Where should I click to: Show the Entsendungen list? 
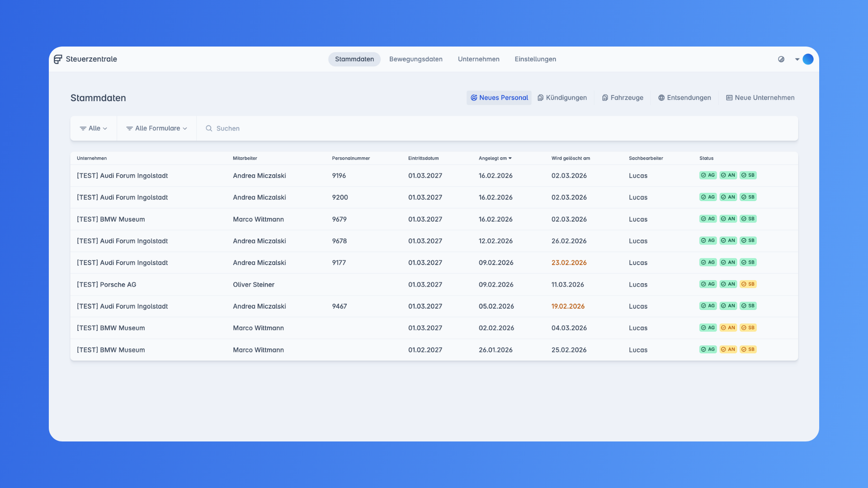(x=684, y=98)
